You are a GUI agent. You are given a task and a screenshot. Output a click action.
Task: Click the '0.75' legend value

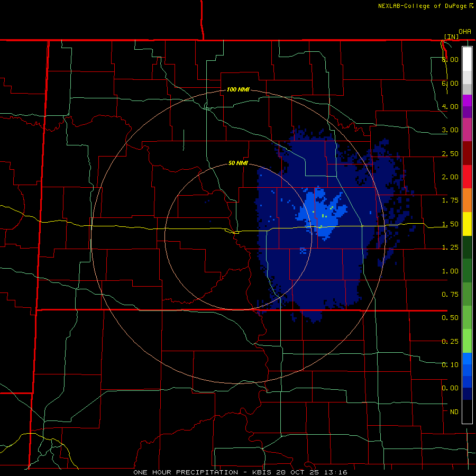pyautogui.click(x=450, y=295)
